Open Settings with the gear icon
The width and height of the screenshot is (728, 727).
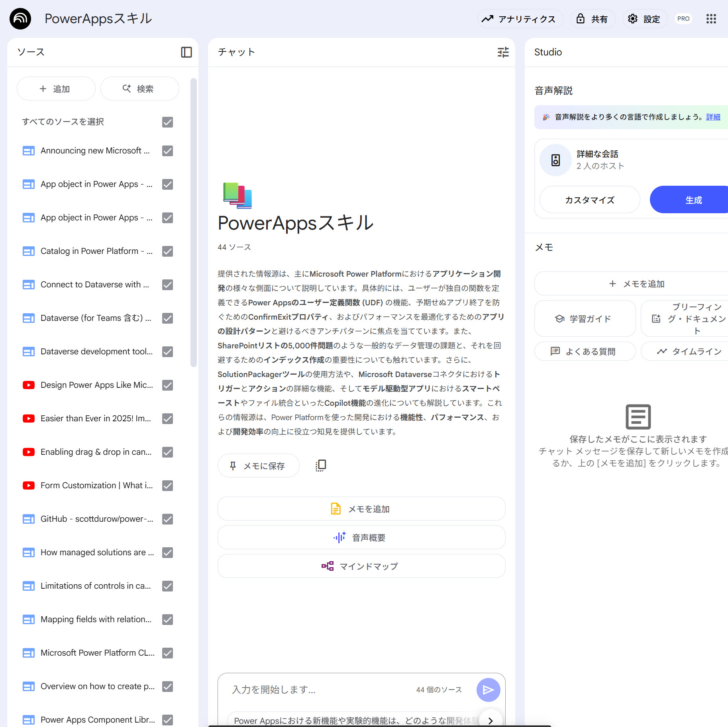(x=644, y=19)
